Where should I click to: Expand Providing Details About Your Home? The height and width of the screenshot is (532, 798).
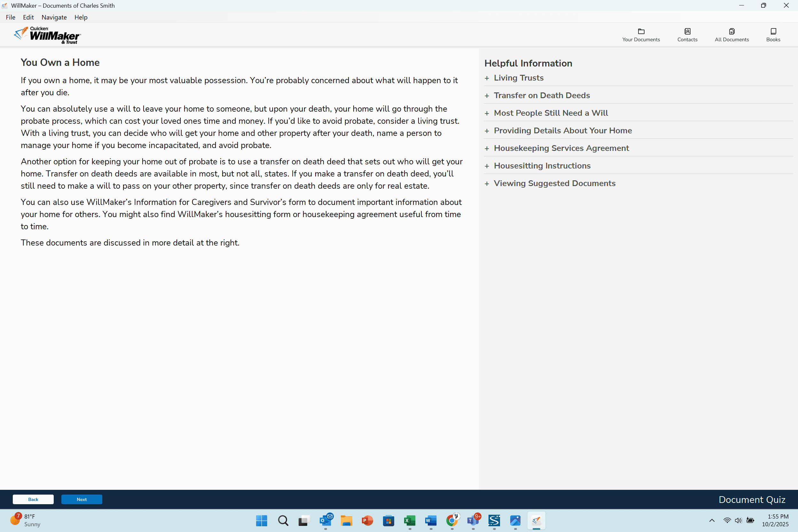(563, 131)
